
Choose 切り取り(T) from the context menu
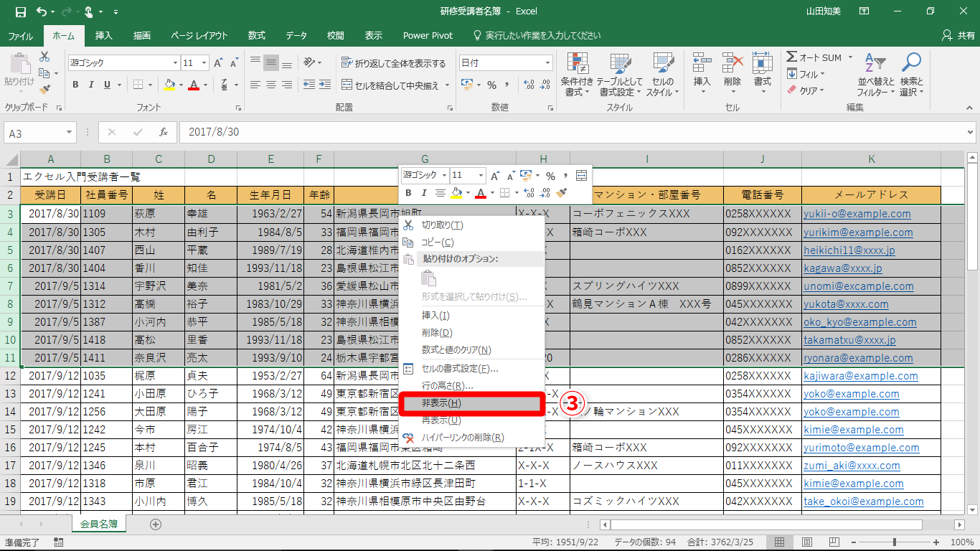[x=470, y=225]
